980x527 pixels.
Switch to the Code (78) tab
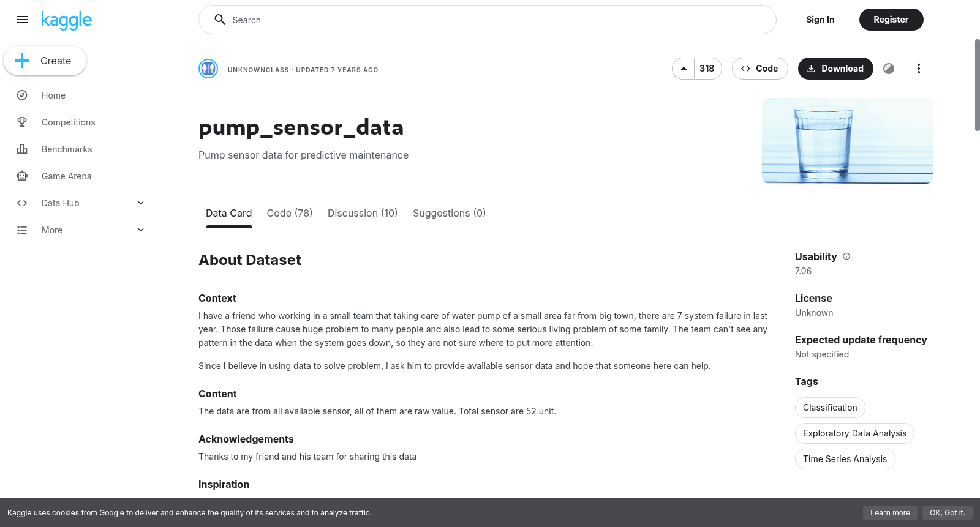290,213
